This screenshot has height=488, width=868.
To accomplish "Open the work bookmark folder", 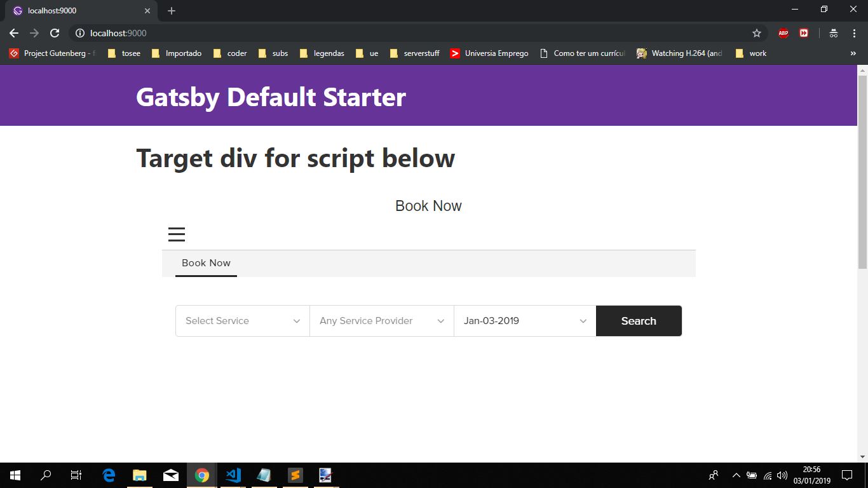I will tap(751, 53).
